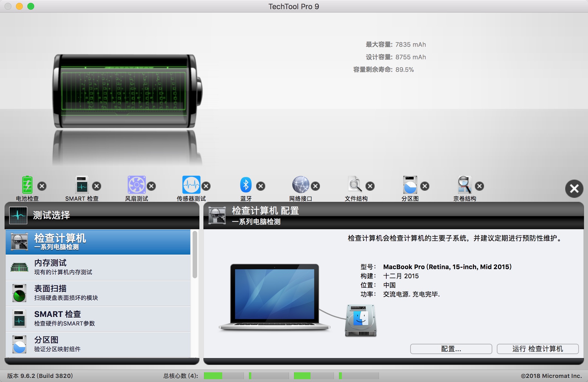Click the 最大容量: 7835 mAh reading
This screenshot has width=588, height=382.
coord(396,44)
